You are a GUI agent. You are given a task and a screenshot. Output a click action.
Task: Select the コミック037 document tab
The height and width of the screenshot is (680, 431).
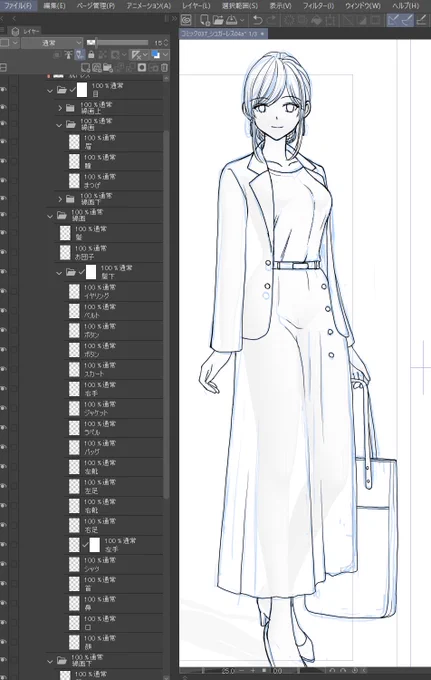click(223, 33)
